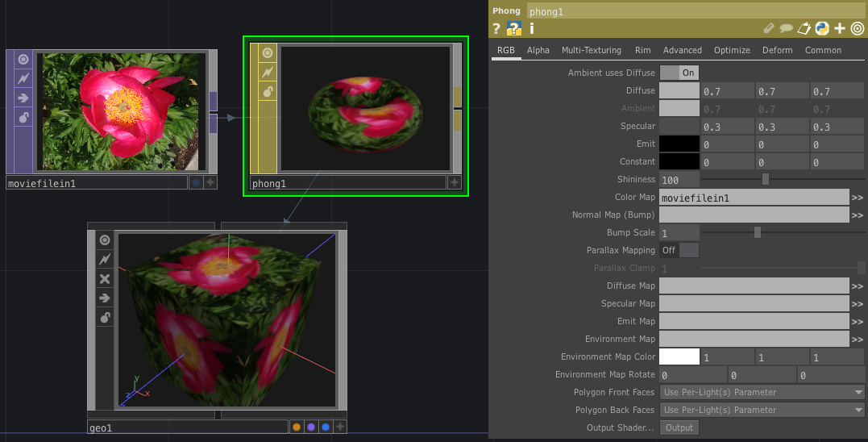Toggle purple display flag on geo1
Screen dimensions: 868x442
311,427
